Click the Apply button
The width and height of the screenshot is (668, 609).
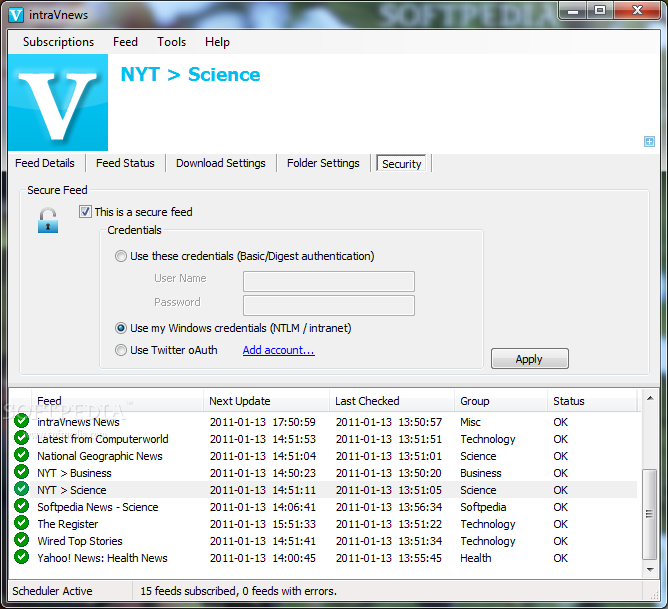pyautogui.click(x=530, y=359)
